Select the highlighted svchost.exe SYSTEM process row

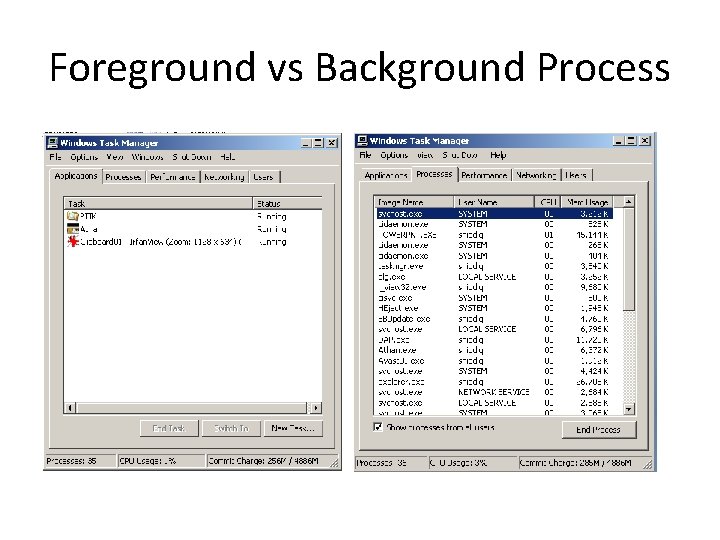point(494,214)
